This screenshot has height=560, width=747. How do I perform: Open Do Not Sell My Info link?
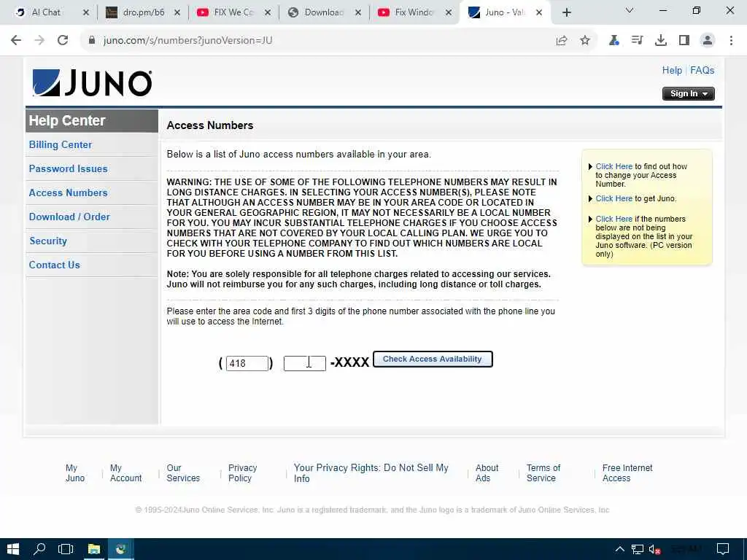(x=371, y=472)
